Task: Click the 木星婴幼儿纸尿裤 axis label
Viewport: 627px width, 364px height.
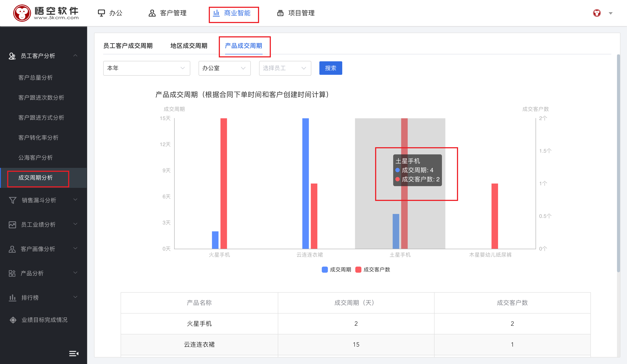Action: [490, 255]
